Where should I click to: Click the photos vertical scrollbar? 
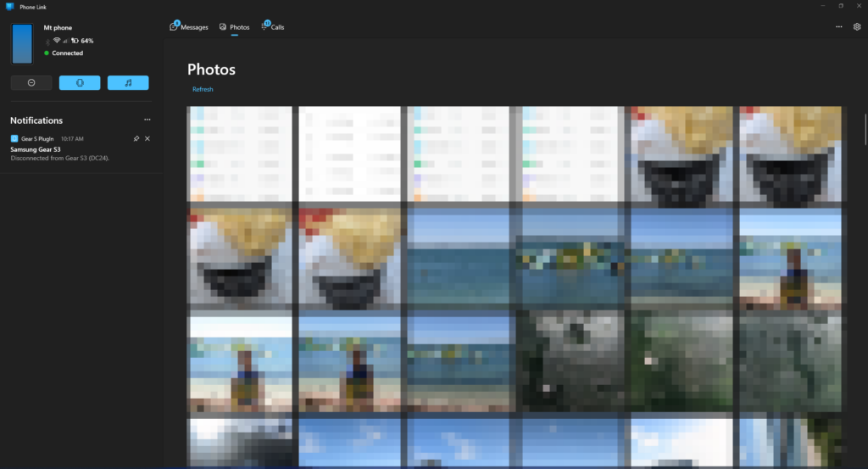click(x=865, y=130)
